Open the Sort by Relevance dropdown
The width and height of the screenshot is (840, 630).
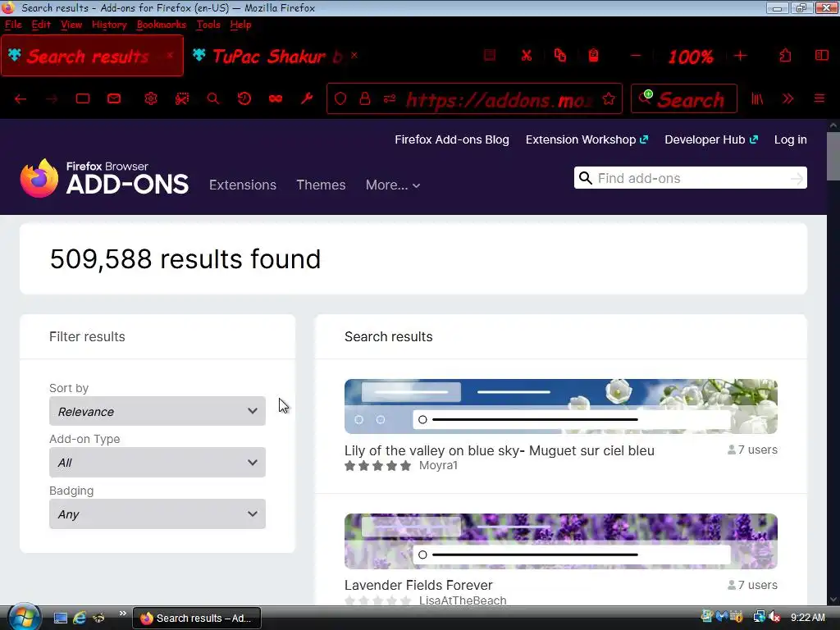[x=157, y=411]
